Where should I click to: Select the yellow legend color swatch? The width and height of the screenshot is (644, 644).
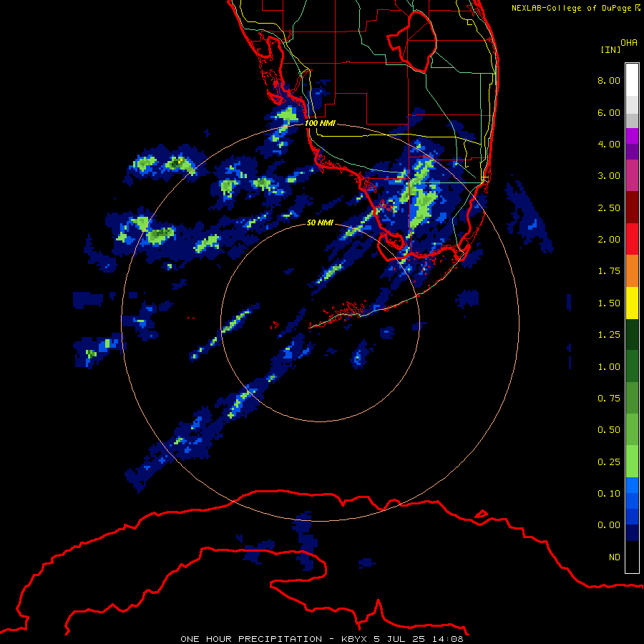coord(632,303)
